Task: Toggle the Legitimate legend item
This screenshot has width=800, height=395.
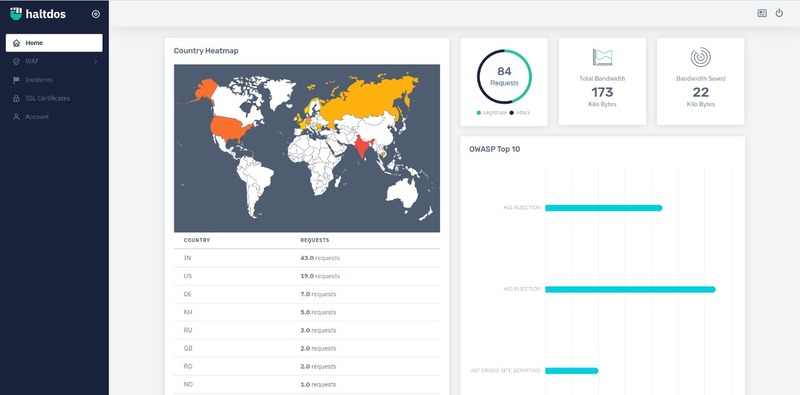Action: [x=491, y=112]
